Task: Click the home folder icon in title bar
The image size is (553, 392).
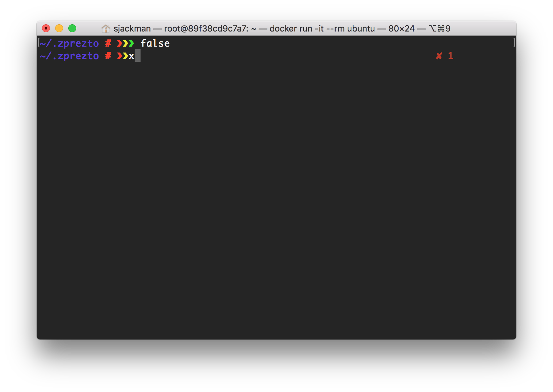Action: click(105, 29)
